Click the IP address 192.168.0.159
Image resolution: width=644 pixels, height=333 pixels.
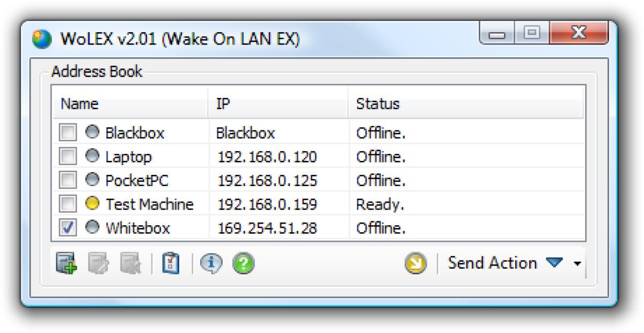pyautogui.click(x=267, y=204)
